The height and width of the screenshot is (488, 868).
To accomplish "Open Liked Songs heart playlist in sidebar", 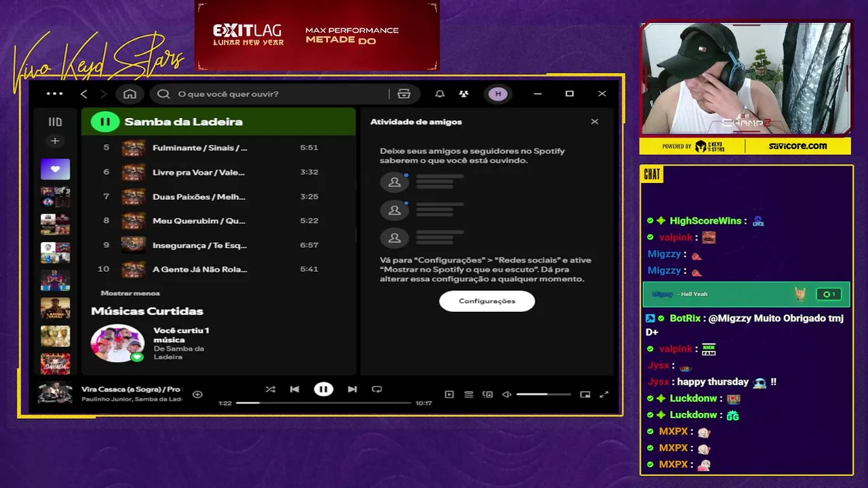I will (x=56, y=169).
